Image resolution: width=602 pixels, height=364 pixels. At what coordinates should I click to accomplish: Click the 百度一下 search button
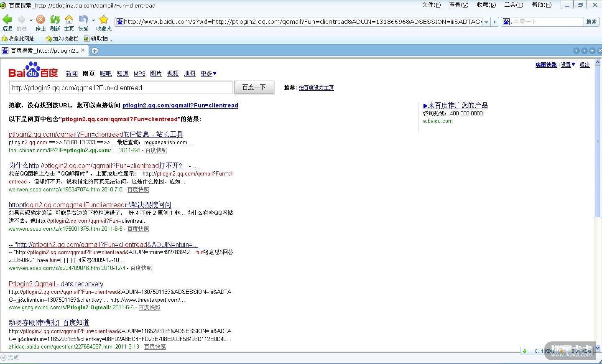(x=254, y=87)
